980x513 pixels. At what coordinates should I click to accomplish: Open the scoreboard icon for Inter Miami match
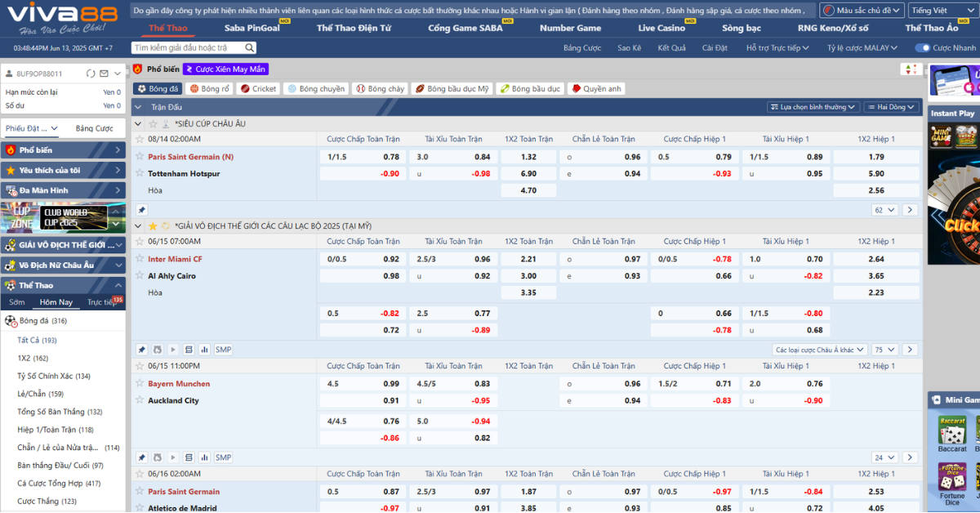point(189,350)
